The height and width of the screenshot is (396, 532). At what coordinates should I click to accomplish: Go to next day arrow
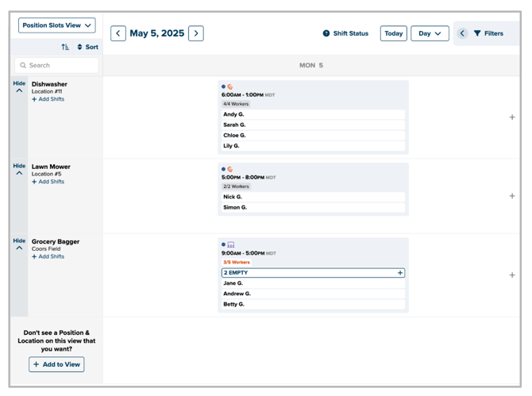[x=196, y=33]
